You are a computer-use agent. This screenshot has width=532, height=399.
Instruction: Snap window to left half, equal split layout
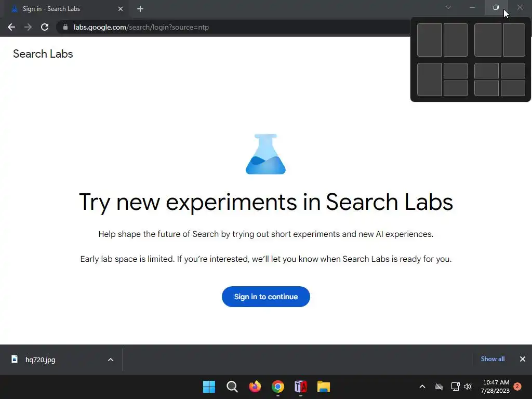[x=429, y=40]
